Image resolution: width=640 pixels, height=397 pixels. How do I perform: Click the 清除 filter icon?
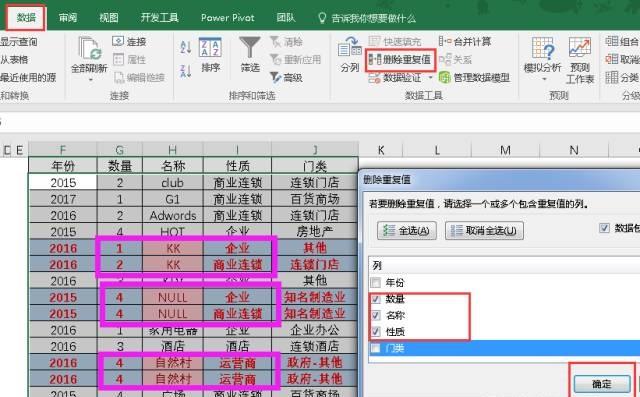click(275, 42)
